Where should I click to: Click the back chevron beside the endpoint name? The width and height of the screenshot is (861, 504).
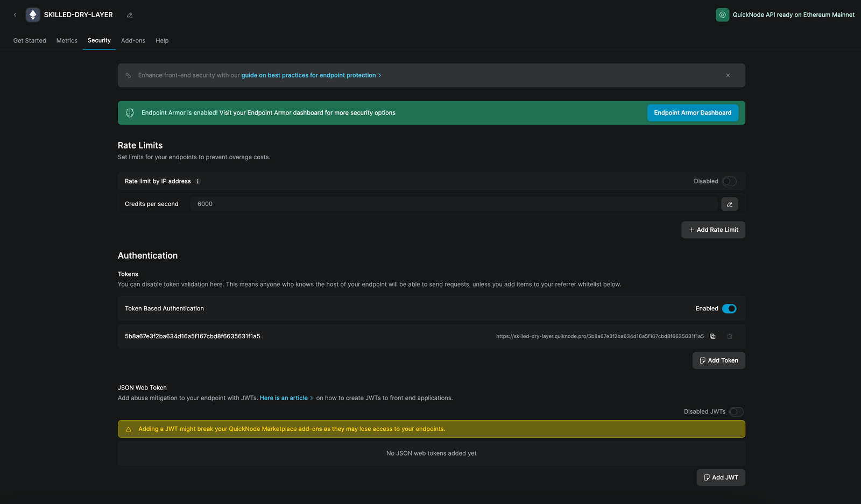[15, 15]
